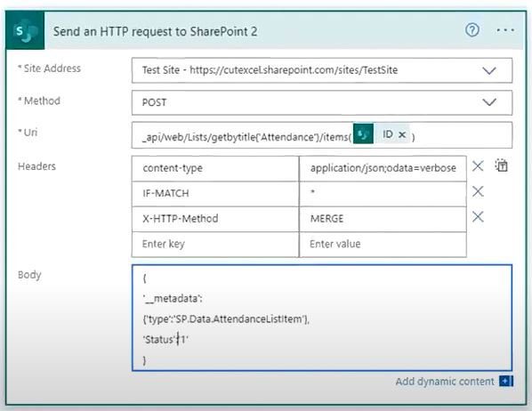Click Add dynamic content link
532x411 pixels.
tap(445, 382)
